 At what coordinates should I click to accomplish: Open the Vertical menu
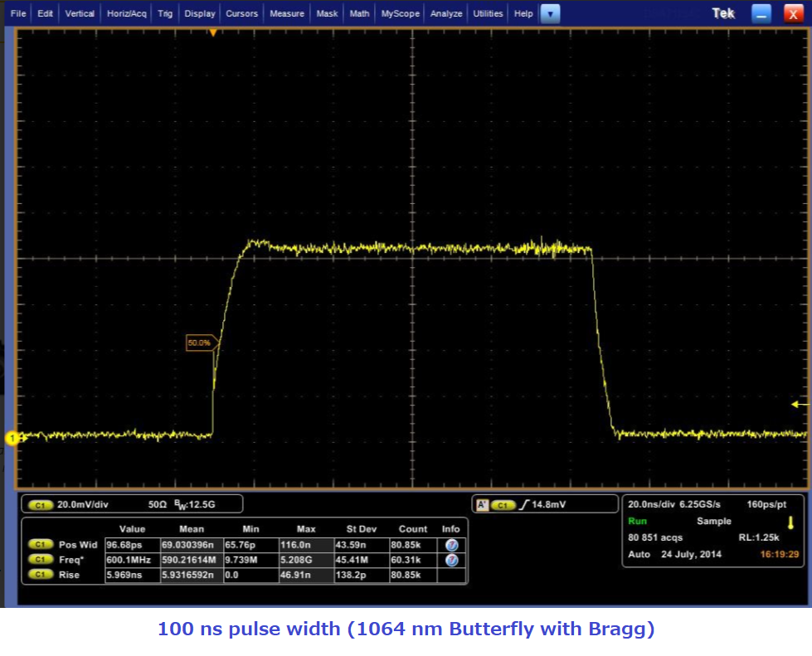80,14
